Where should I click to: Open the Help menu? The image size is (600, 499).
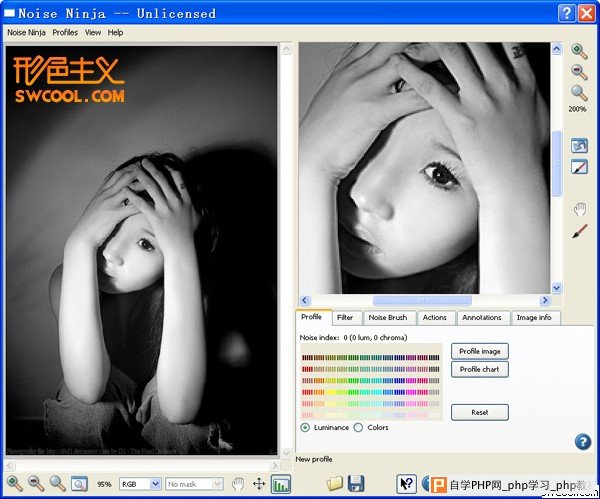pyautogui.click(x=115, y=33)
